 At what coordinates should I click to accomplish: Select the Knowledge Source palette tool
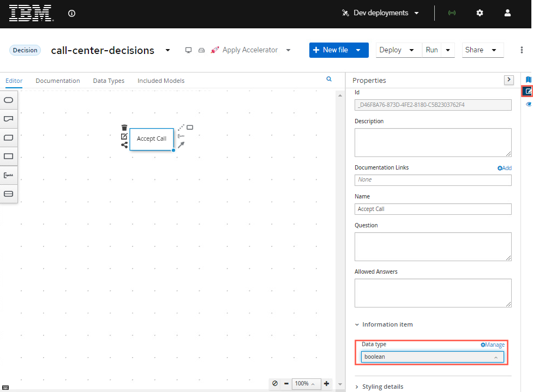click(x=9, y=119)
